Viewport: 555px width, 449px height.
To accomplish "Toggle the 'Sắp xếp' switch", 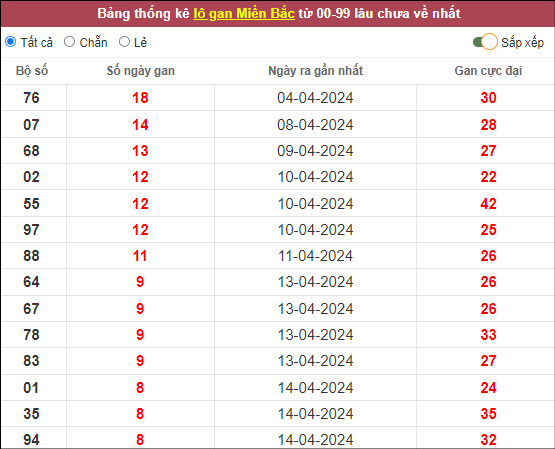I will 485,42.
